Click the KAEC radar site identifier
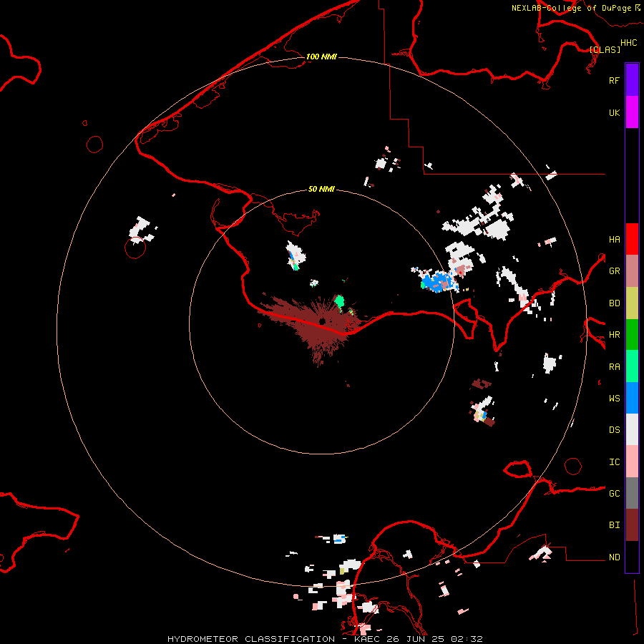This screenshot has height=644, width=644. [367, 639]
